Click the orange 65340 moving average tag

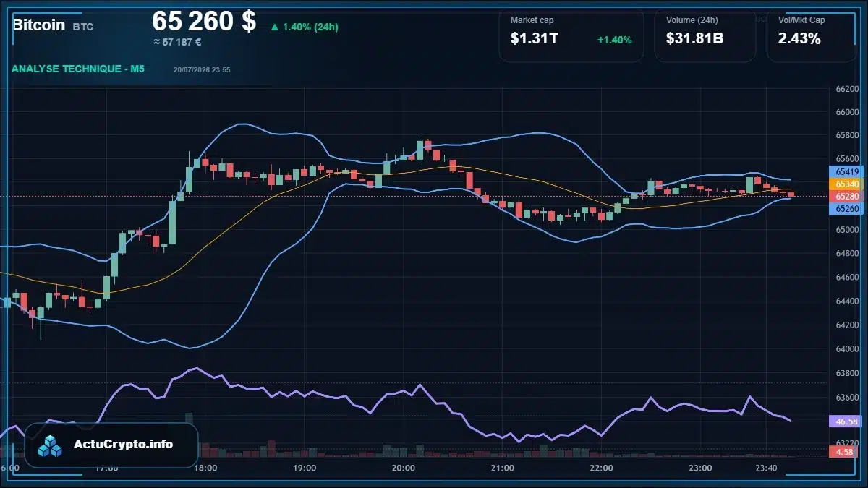[x=846, y=184]
